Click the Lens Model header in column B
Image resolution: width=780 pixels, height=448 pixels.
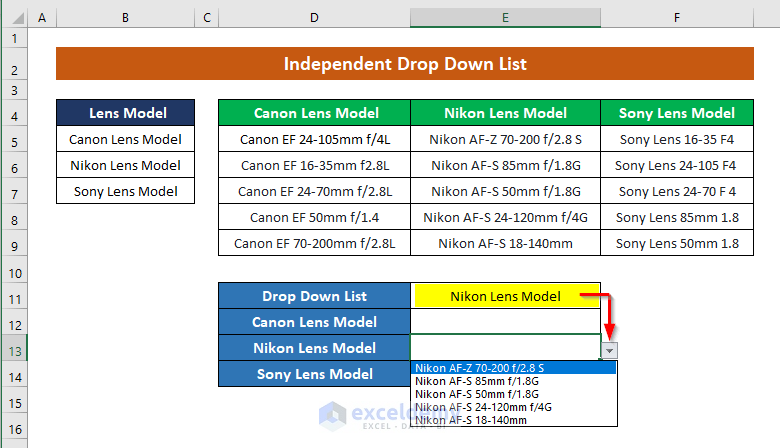[x=125, y=112]
